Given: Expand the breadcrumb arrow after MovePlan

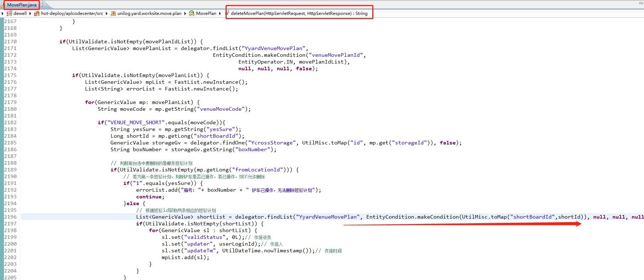Looking at the screenshot, I should point(220,13).
